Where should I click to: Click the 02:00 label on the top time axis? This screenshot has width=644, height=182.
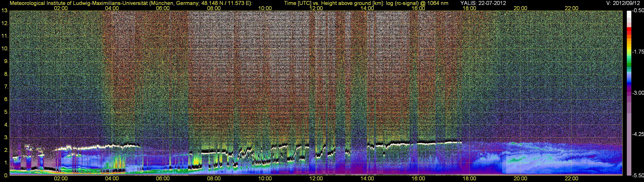click(x=61, y=8)
